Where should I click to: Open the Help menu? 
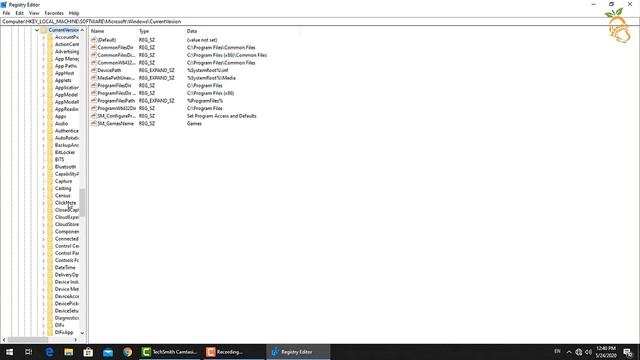[73, 13]
